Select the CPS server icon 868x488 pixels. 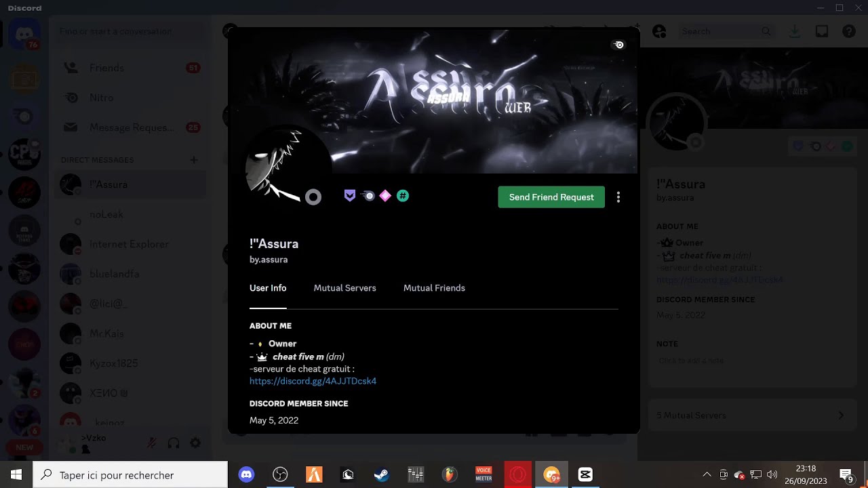pyautogui.click(x=24, y=155)
